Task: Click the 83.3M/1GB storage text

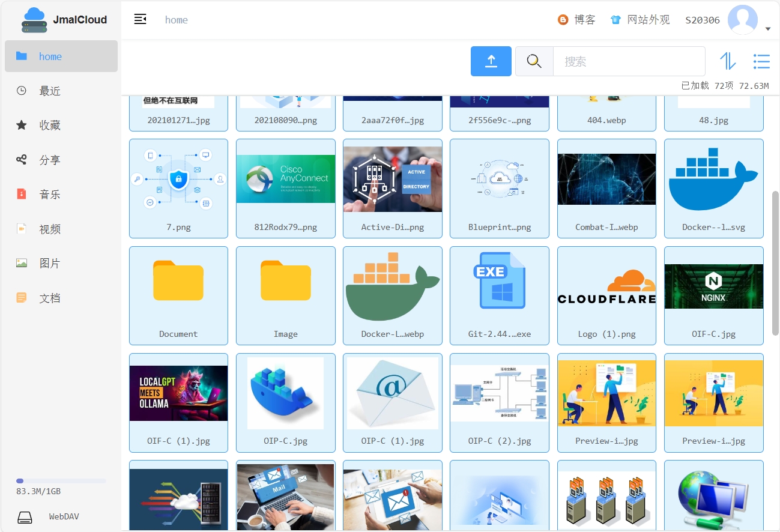Action: [x=38, y=492]
